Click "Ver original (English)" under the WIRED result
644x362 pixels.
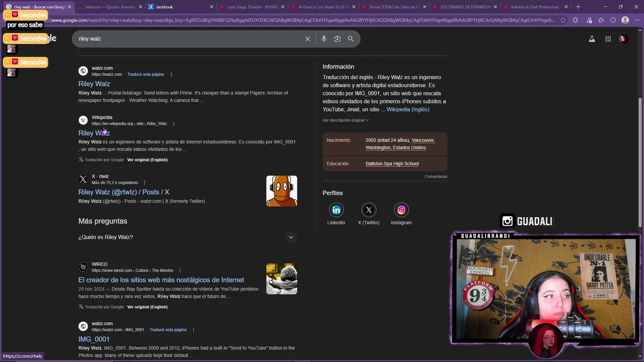coord(147,307)
